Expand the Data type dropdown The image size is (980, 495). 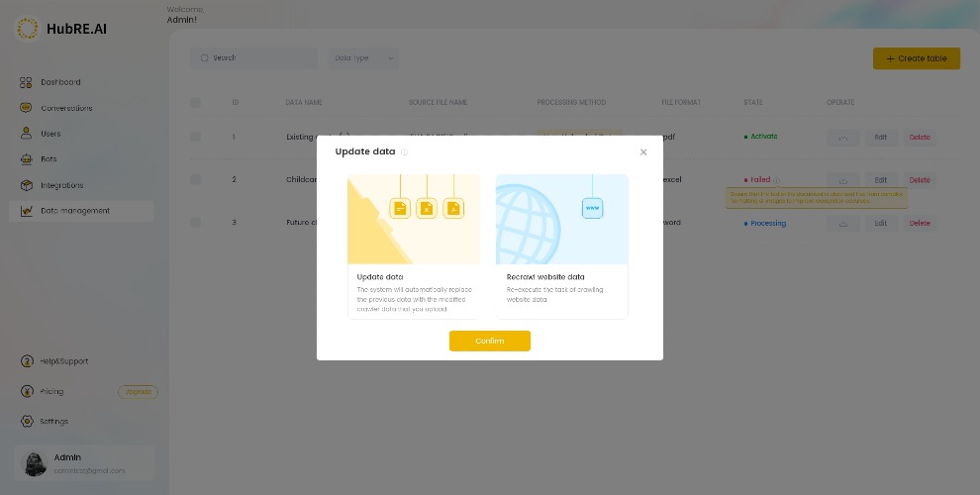pyautogui.click(x=363, y=58)
